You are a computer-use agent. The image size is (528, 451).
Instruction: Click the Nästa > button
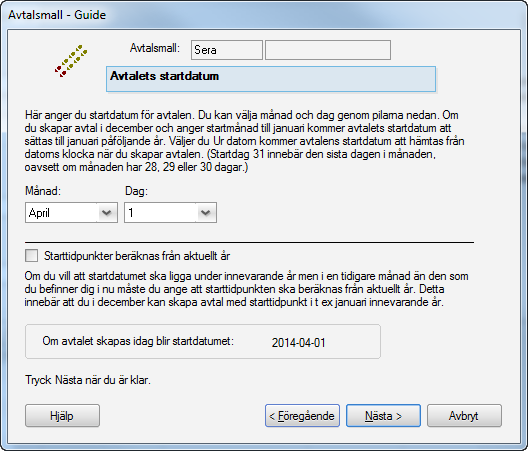[384, 416]
